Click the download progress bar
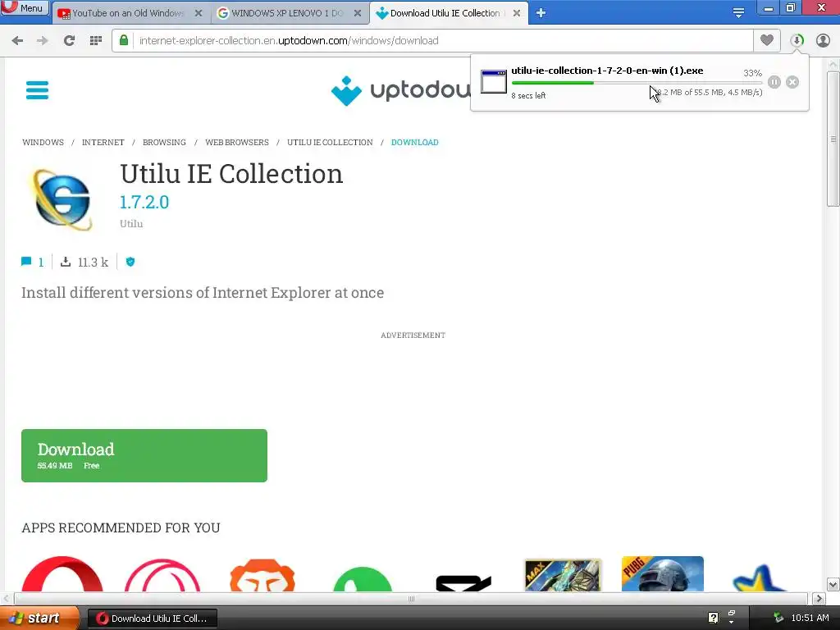This screenshot has width=840, height=630. [637, 83]
